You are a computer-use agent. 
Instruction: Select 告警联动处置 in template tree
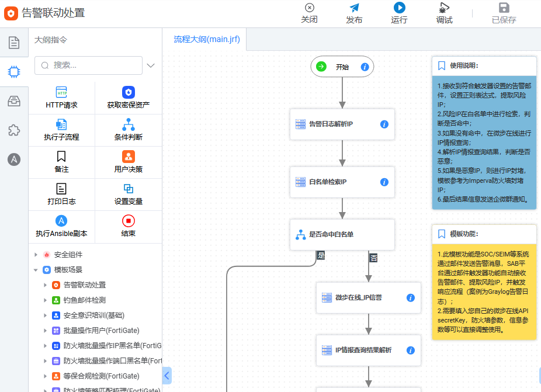[84, 285]
